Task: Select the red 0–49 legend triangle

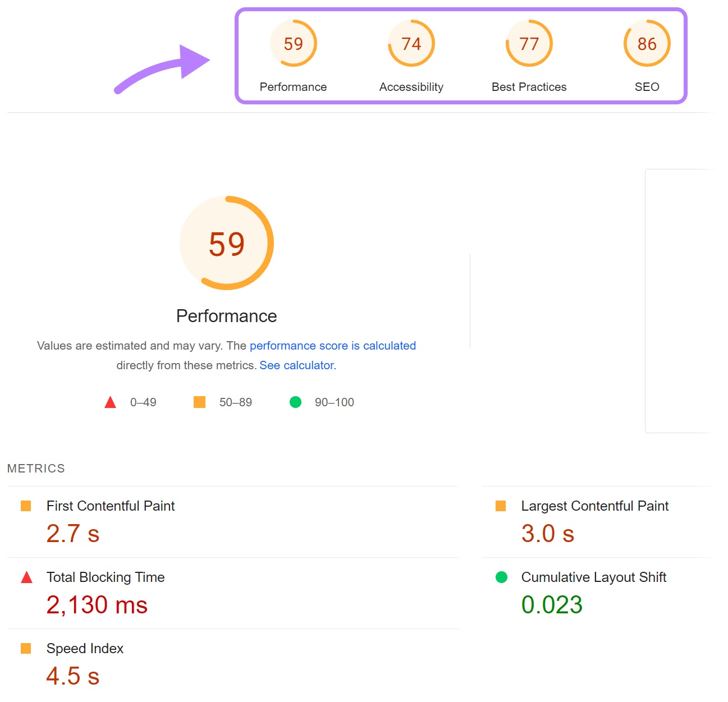Action: 110,402
